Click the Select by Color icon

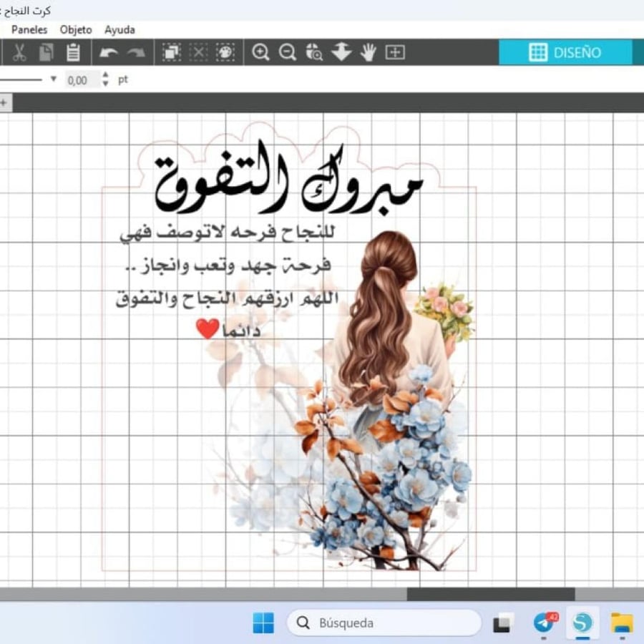click(225, 52)
